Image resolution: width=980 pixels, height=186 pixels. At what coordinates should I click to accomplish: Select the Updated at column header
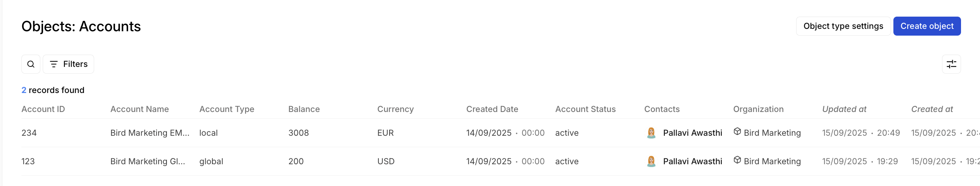click(x=844, y=109)
